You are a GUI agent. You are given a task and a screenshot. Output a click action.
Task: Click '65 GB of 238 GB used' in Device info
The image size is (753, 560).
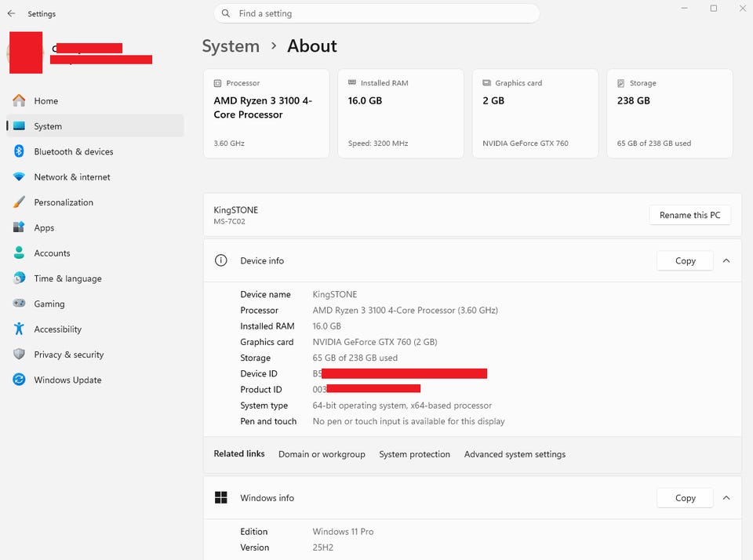click(355, 358)
